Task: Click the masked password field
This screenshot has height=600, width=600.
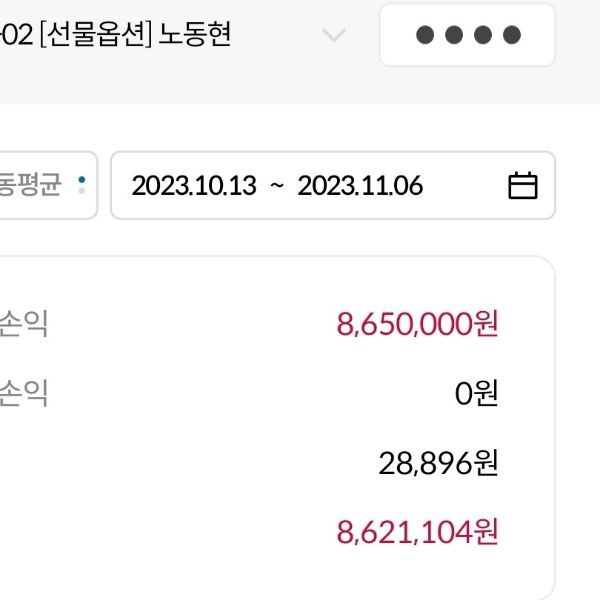Action: point(467,35)
